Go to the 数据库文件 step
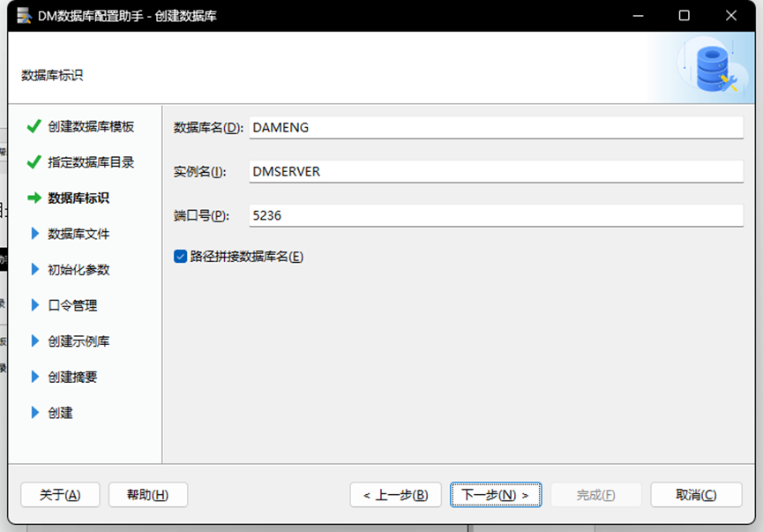The image size is (763, 532). tap(79, 234)
